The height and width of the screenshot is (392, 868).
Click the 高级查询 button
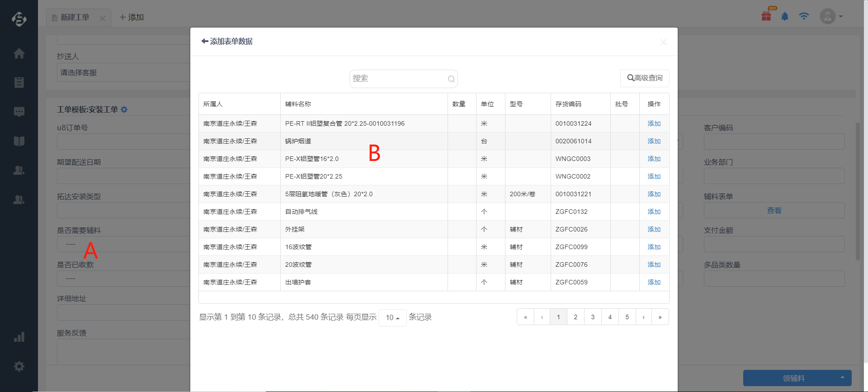click(x=645, y=78)
